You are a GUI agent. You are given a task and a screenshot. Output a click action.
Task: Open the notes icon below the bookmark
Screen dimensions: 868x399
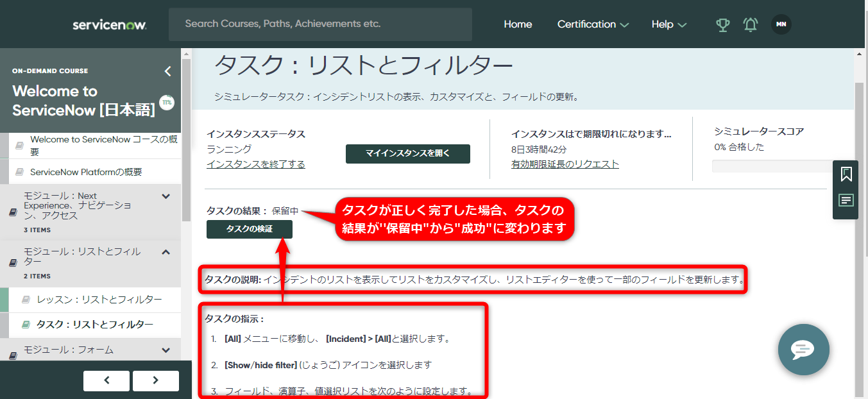click(x=846, y=199)
